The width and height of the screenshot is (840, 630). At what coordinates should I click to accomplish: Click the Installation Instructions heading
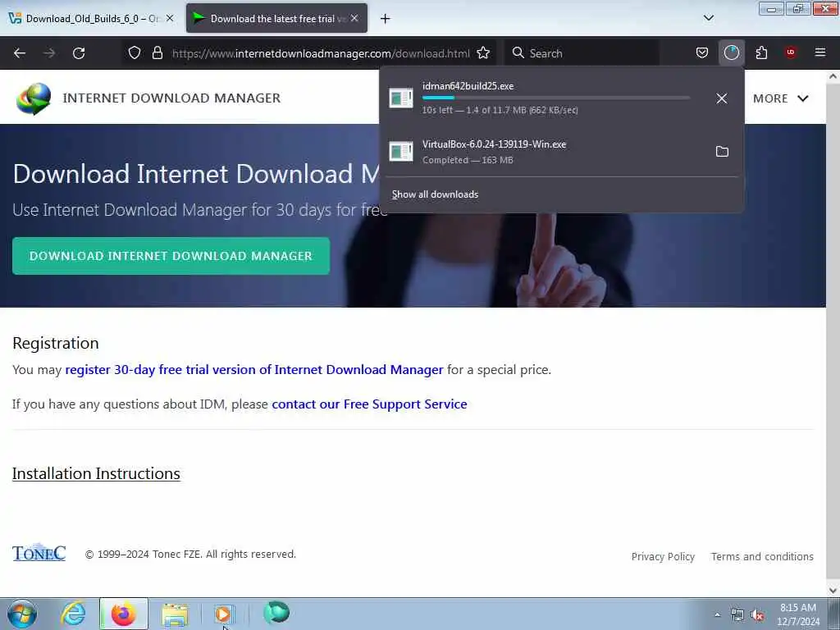(x=96, y=473)
